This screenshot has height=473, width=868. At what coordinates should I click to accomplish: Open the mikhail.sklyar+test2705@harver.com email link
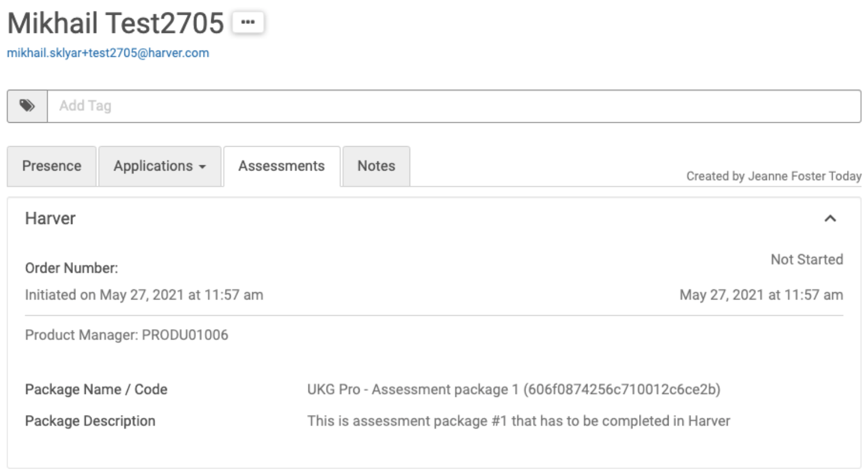108,53
